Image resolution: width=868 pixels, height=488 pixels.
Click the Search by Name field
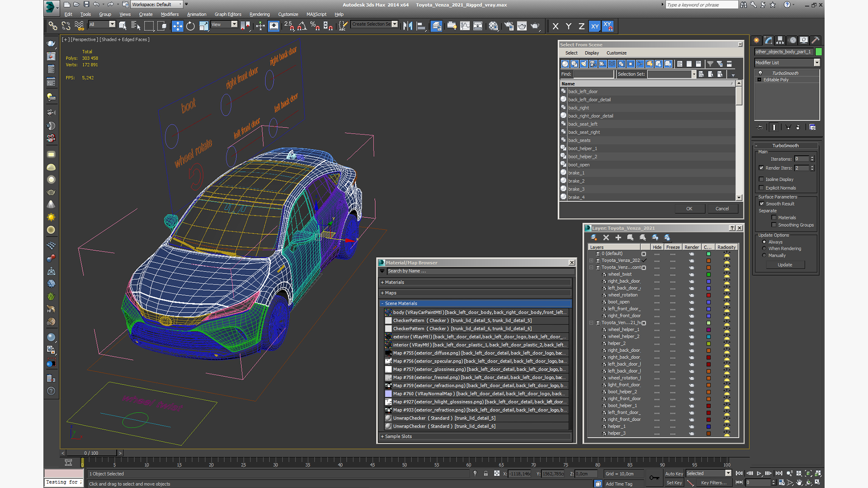(x=481, y=271)
